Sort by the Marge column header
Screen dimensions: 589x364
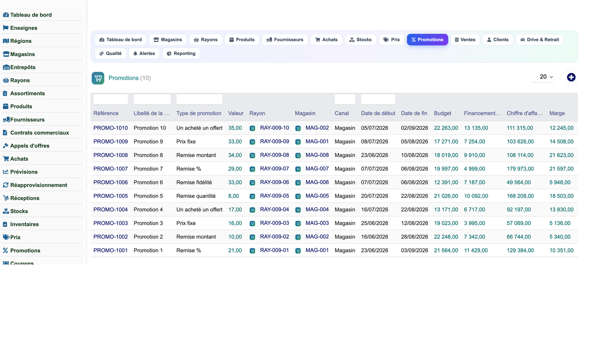557,114
